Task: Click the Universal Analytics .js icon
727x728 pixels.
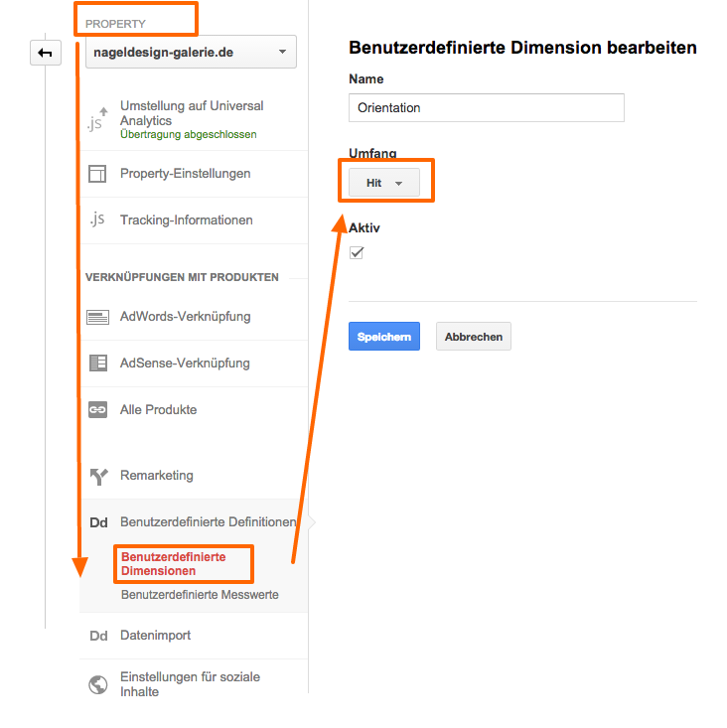Action: (96, 120)
